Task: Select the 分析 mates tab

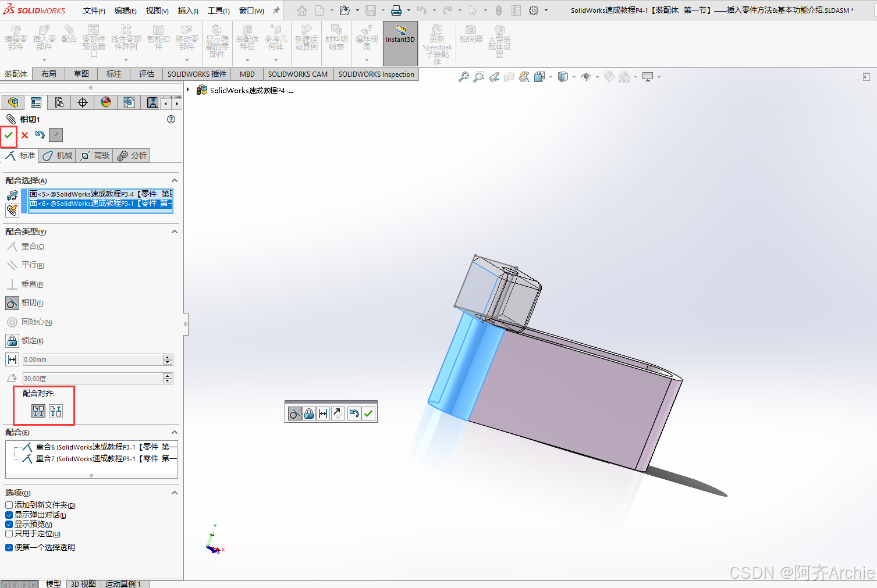Action: click(x=132, y=155)
